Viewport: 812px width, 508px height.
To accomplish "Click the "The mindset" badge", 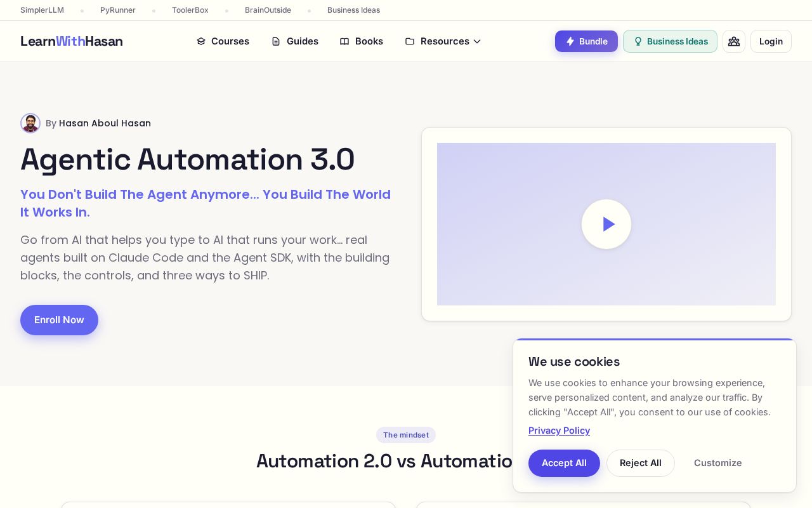I will pos(406,435).
